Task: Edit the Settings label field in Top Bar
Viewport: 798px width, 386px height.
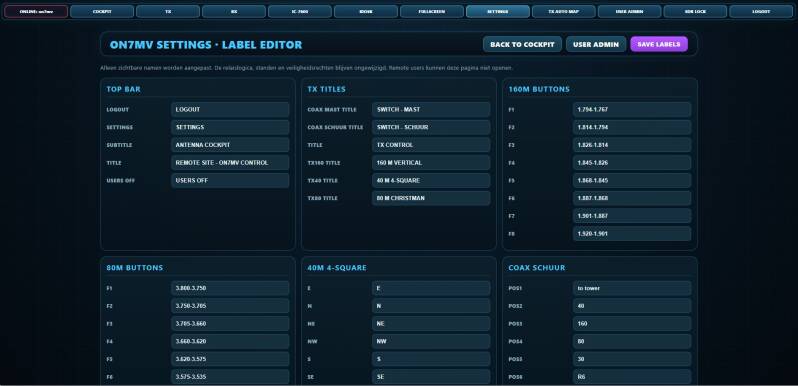Action: coord(230,127)
